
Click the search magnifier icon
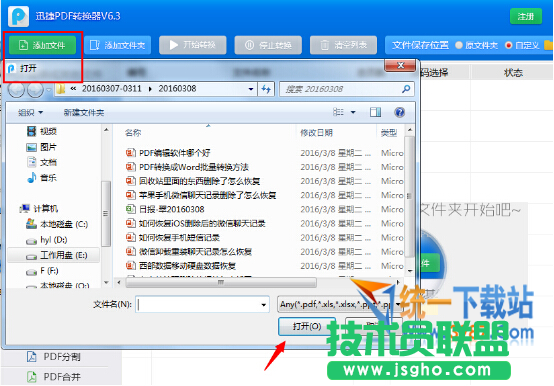[406, 89]
